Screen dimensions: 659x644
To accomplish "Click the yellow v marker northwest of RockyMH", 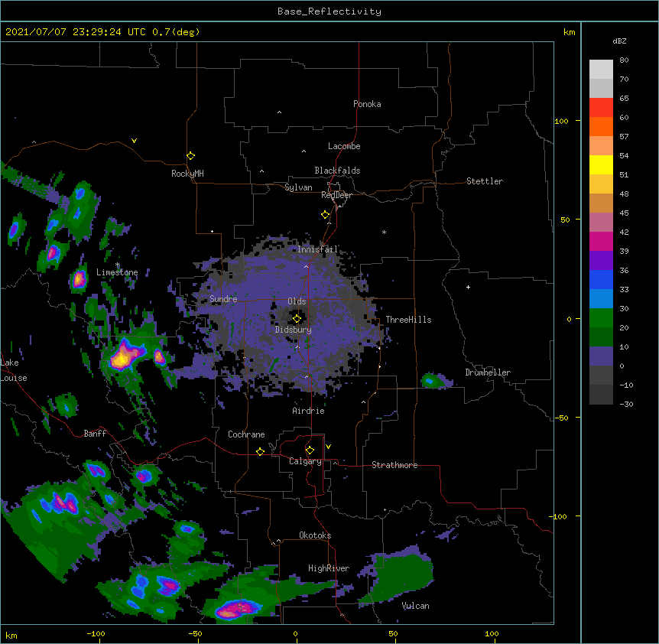I will 134,141.
